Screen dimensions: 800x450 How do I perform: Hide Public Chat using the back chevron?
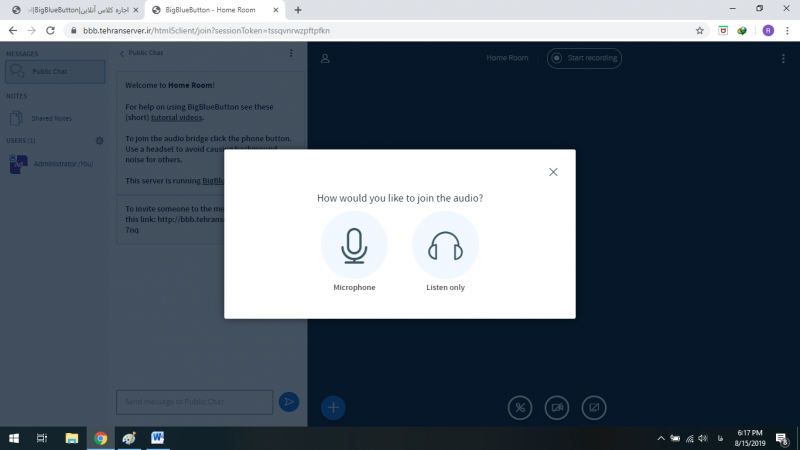(x=122, y=53)
